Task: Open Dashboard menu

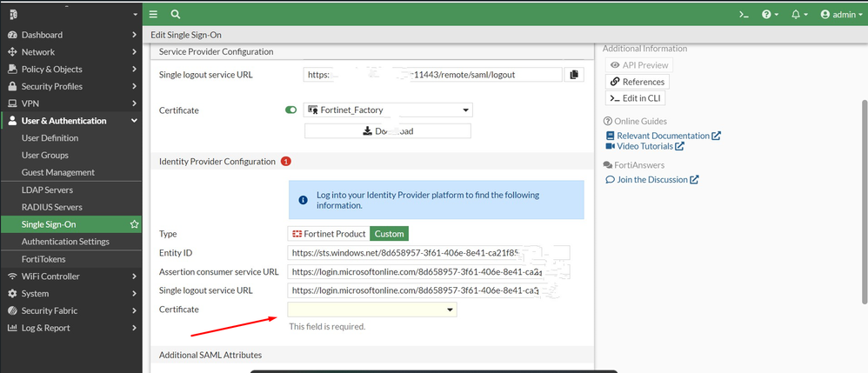Action: point(71,35)
